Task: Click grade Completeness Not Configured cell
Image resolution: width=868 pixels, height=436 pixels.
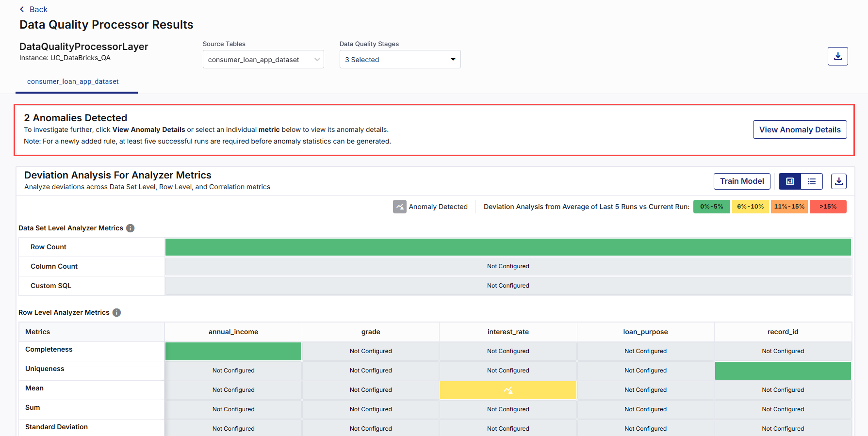Action: pos(371,351)
